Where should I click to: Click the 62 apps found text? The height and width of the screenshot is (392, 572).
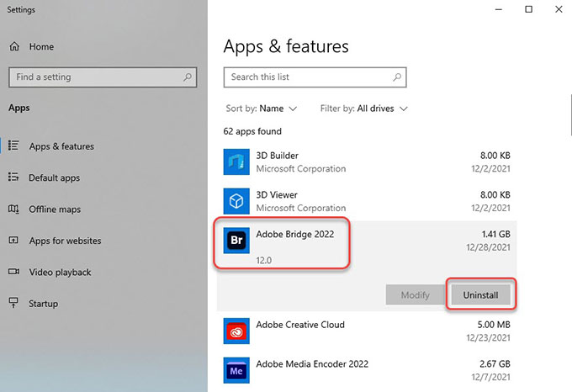(252, 131)
